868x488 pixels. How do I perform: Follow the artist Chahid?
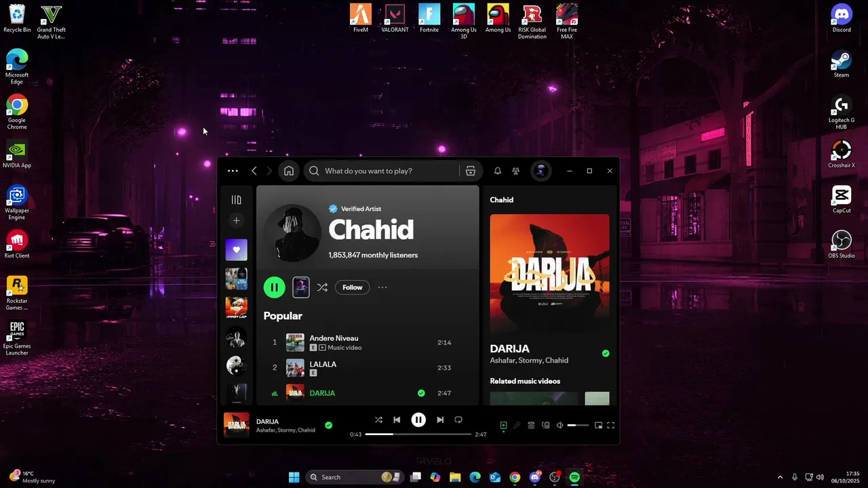pyautogui.click(x=353, y=287)
